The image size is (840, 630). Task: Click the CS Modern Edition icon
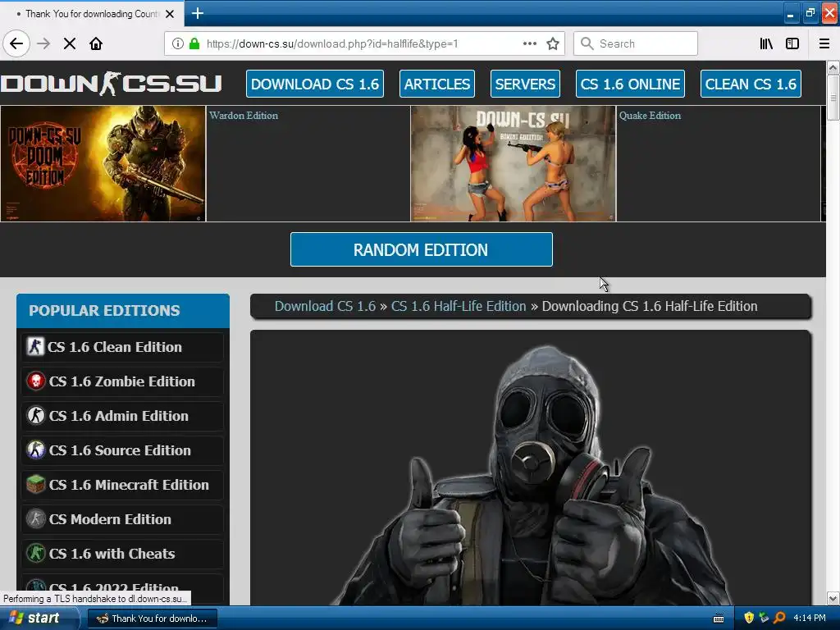tap(36, 519)
